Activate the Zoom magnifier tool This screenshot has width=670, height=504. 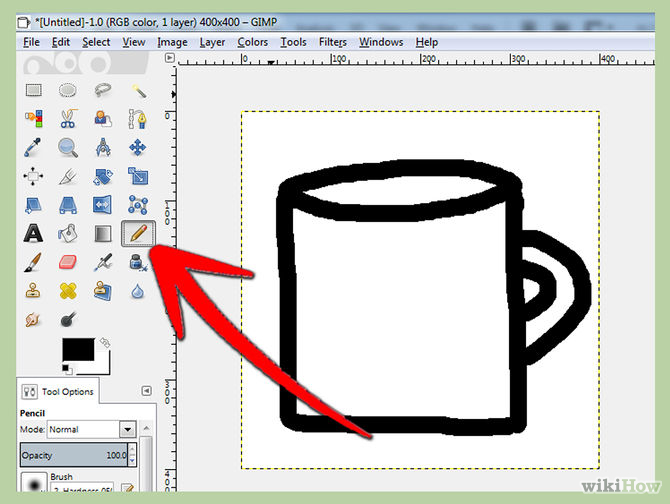click(x=68, y=148)
